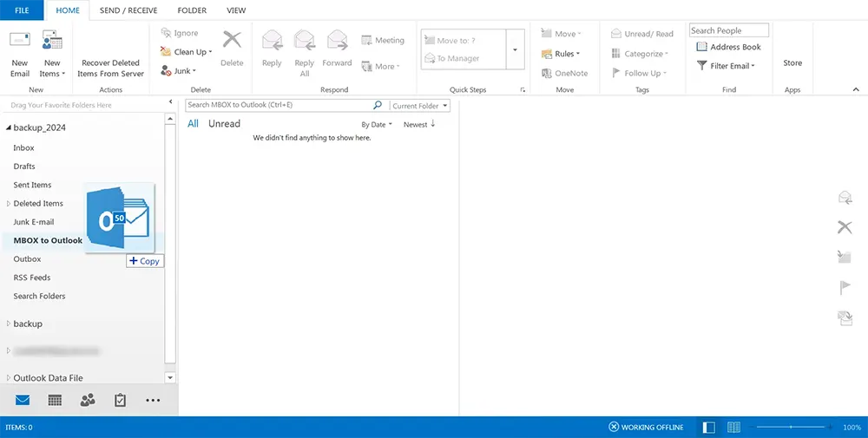Open the Quick Steps dialog launcher
The image size is (868, 438).
(x=522, y=90)
